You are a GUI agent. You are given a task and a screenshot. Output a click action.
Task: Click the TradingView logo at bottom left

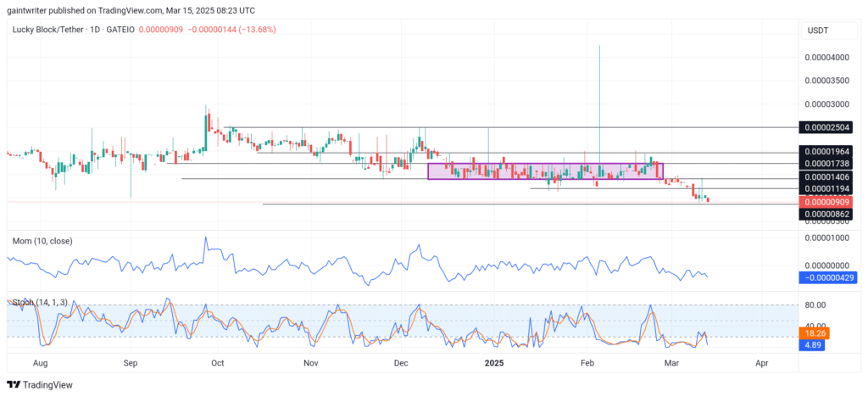click(39, 385)
